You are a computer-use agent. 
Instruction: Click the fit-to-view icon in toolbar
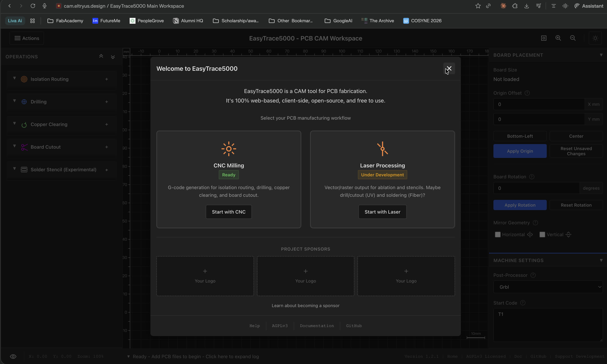click(x=544, y=38)
